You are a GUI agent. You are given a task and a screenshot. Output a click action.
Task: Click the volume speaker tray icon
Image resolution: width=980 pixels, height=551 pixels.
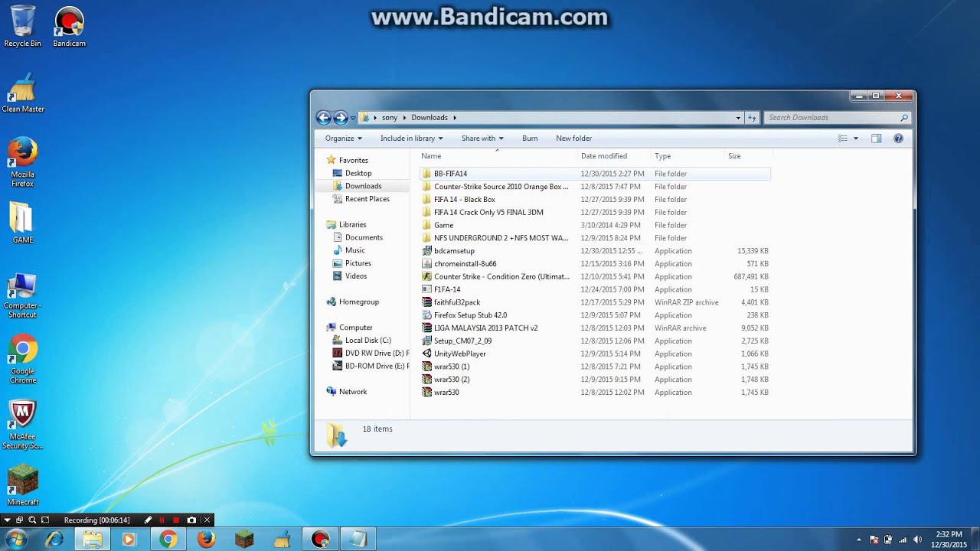coord(917,540)
